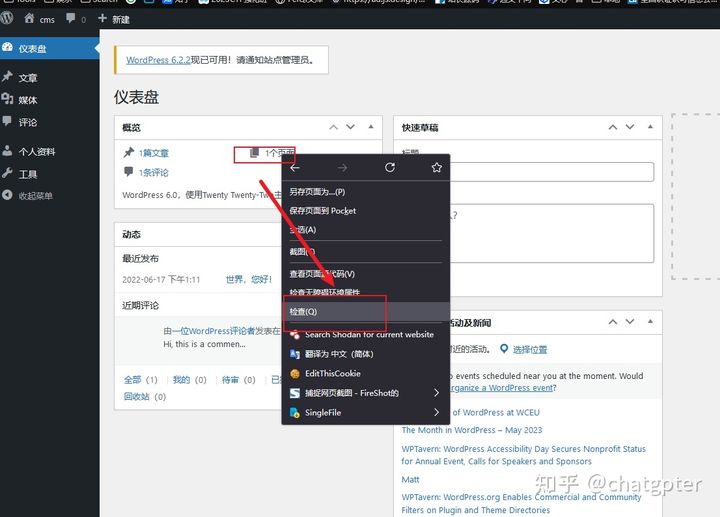Click the back arrow in context menu
The width and height of the screenshot is (720, 517).
(295, 168)
